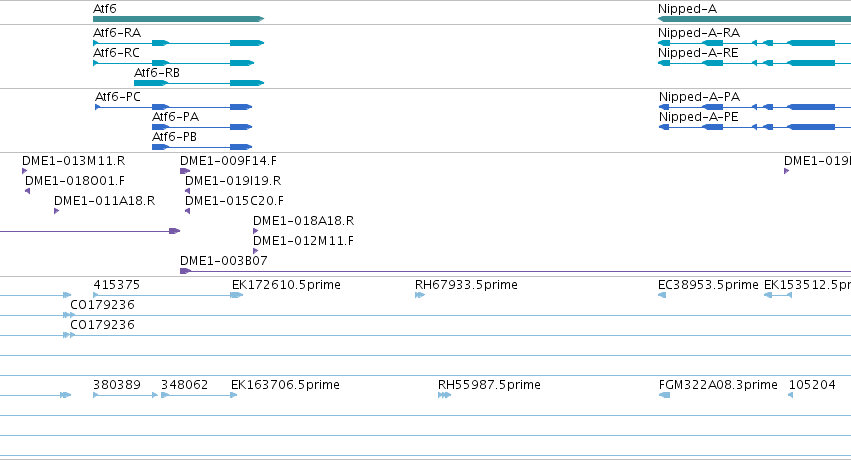Click the Atf6-RC transcript label
This screenshot has width=851, height=460.
pos(116,53)
